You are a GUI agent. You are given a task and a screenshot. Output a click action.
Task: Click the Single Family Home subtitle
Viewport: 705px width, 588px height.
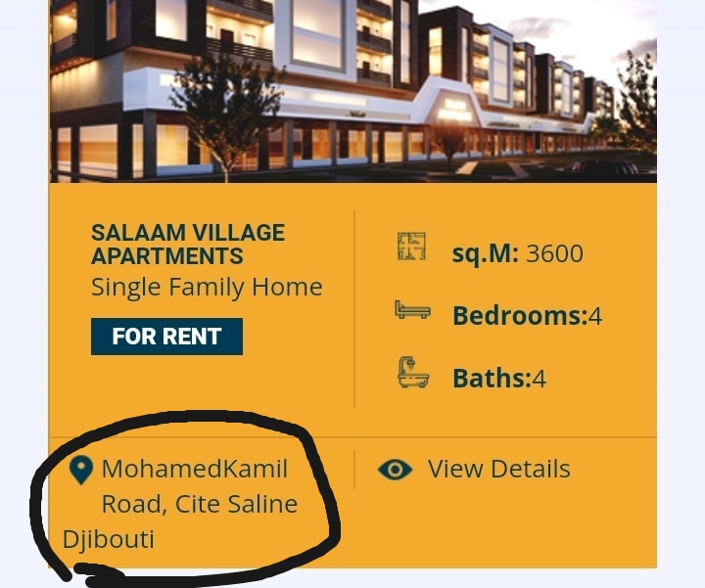207,287
